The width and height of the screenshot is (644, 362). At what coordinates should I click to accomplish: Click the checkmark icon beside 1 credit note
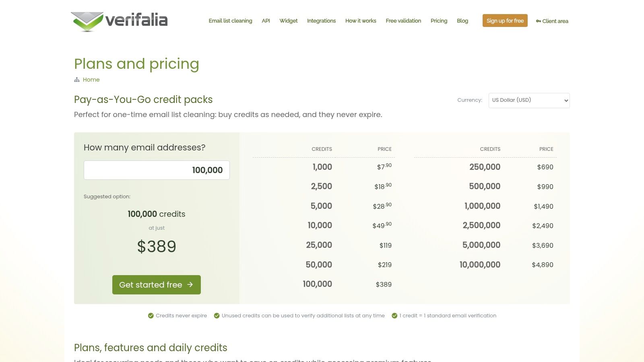coord(394,316)
